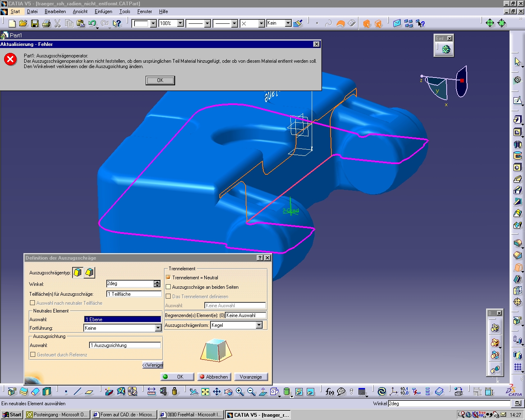Check Gesteuert durch Referenz
Screen dimensions: 525x420
(x=33, y=354)
